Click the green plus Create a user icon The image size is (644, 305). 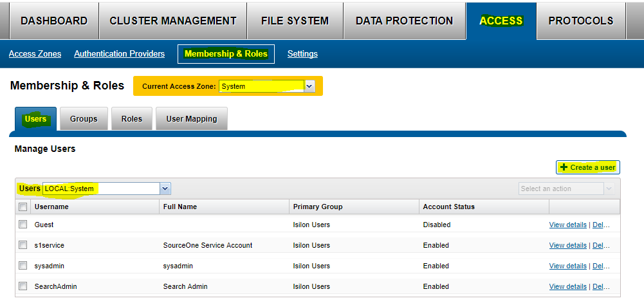tap(564, 167)
